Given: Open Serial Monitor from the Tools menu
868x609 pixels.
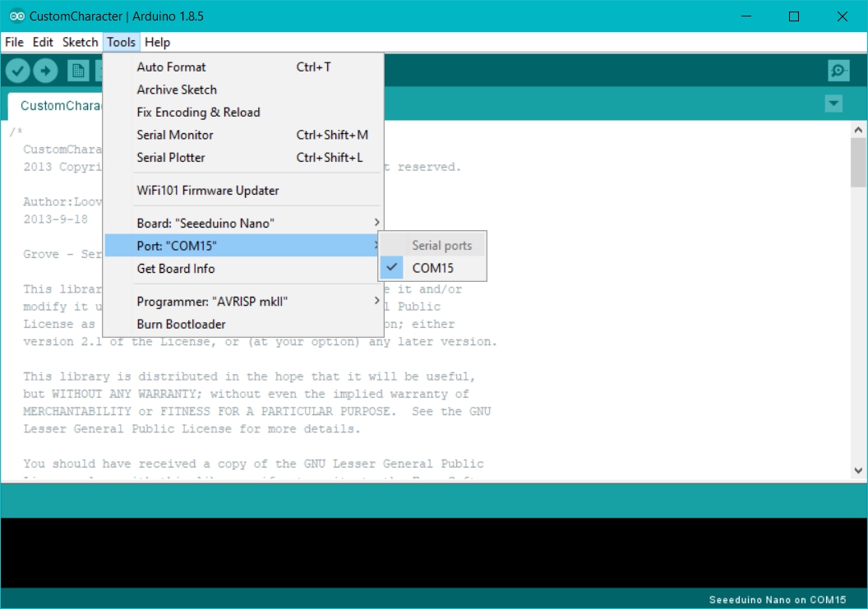Looking at the screenshot, I should 243,135.
